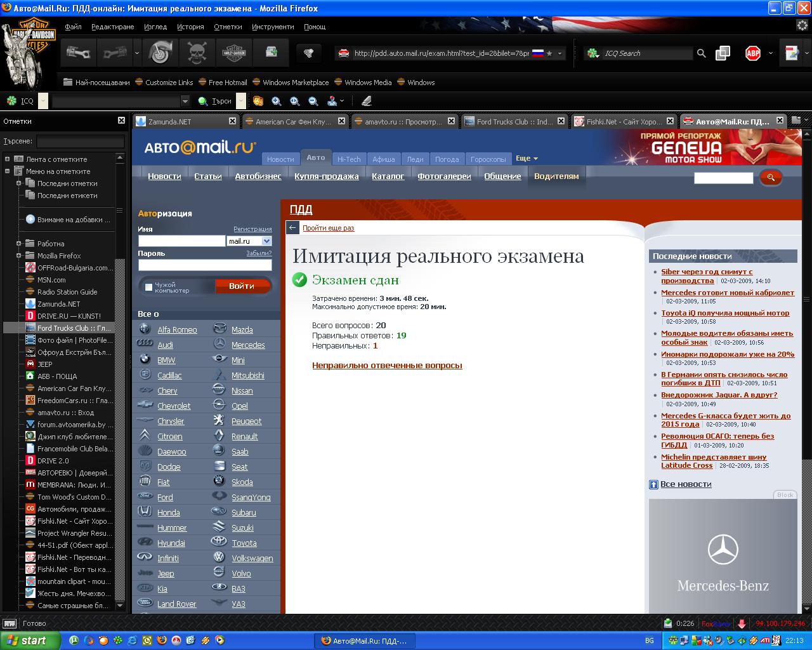Click the bookmarks sidebar vertical scrollbar
This screenshot has height=650, width=812.
click(120, 381)
